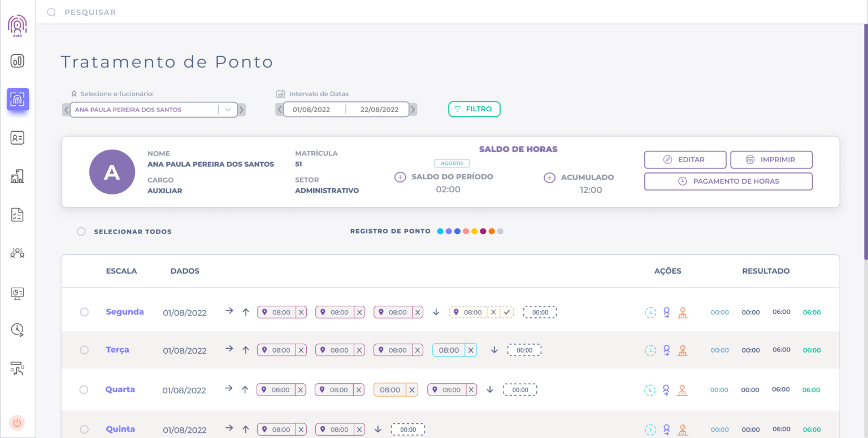Open PAGAMENTO DE HORAS
This screenshot has width=868, height=438.
(728, 181)
